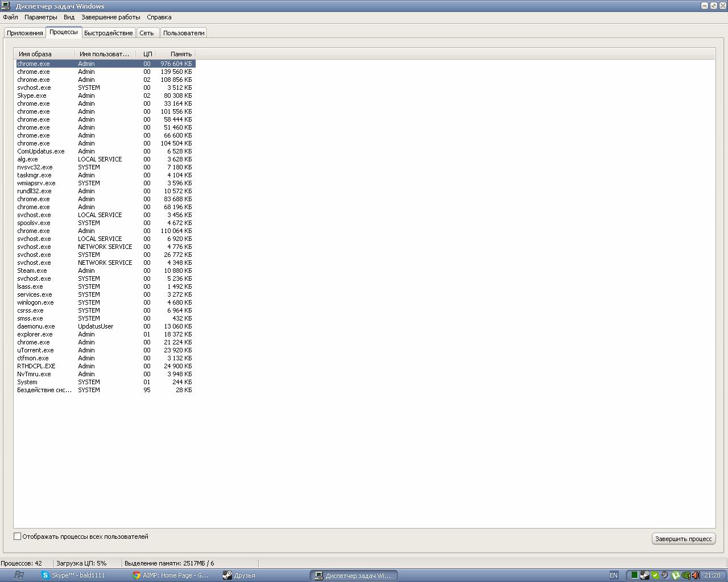Select the NvTmru.exe process row
Viewport: 728px width, 582px height.
105,374
